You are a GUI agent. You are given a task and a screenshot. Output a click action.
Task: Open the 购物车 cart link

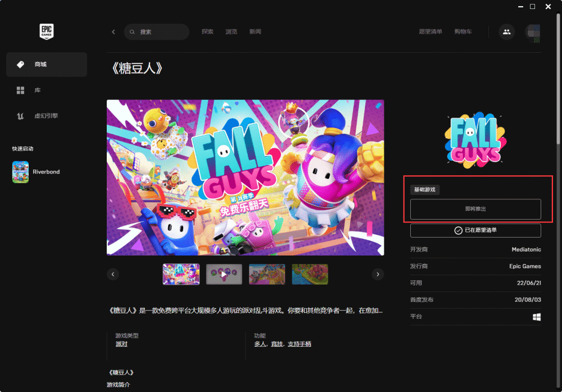[463, 31]
